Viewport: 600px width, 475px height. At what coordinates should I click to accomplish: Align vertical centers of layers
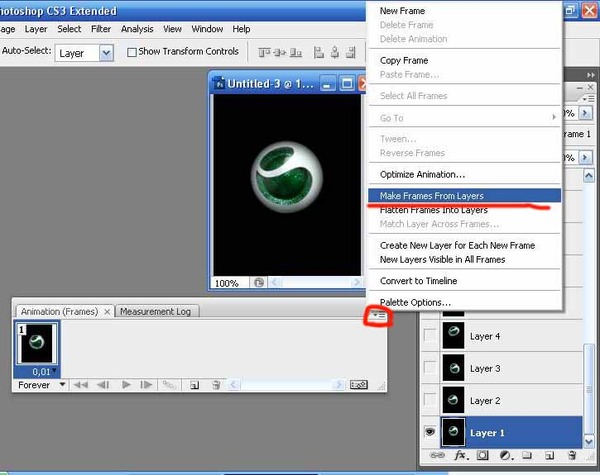point(280,52)
